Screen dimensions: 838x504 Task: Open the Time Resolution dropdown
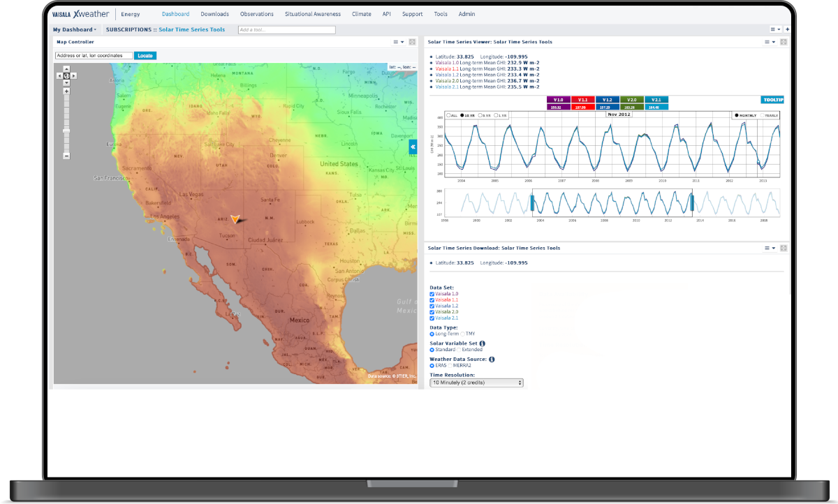point(476,383)
